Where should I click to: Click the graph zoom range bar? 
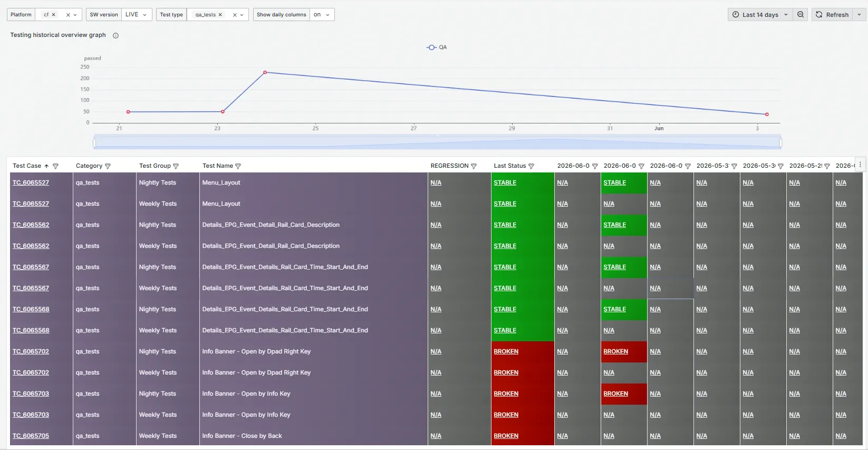437,142
